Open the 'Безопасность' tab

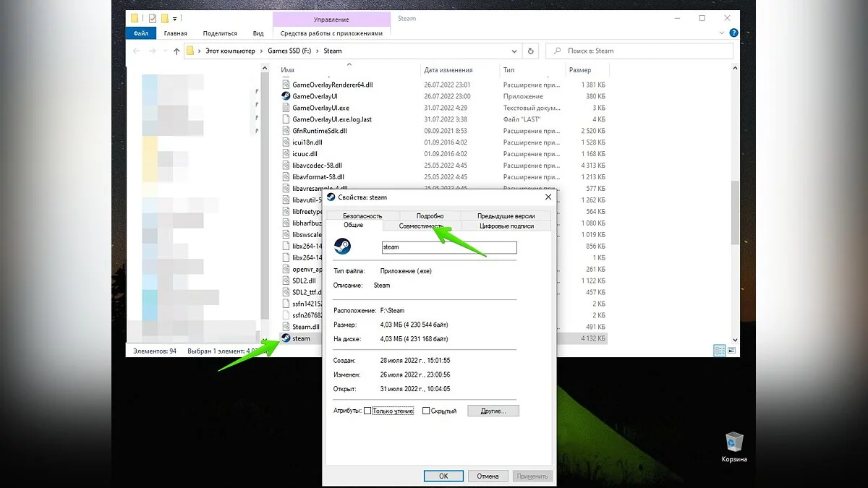coord(362,215)
